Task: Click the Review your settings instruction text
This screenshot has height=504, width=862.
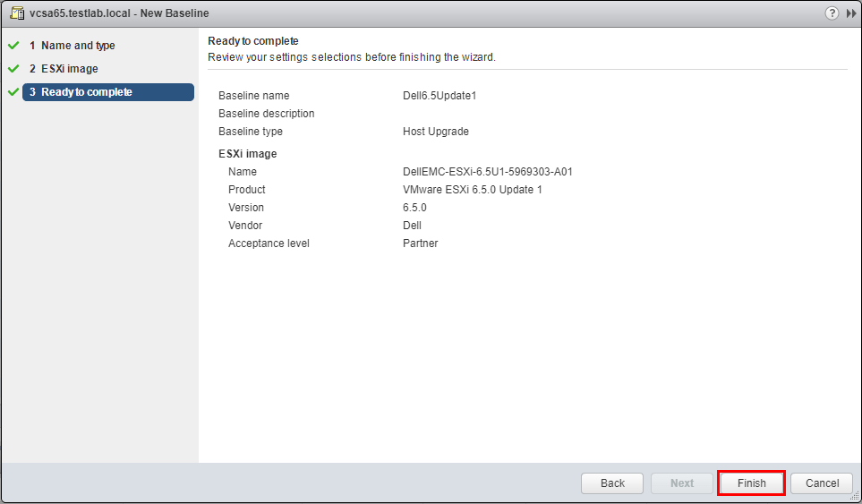Action: [x=351, y=57]
